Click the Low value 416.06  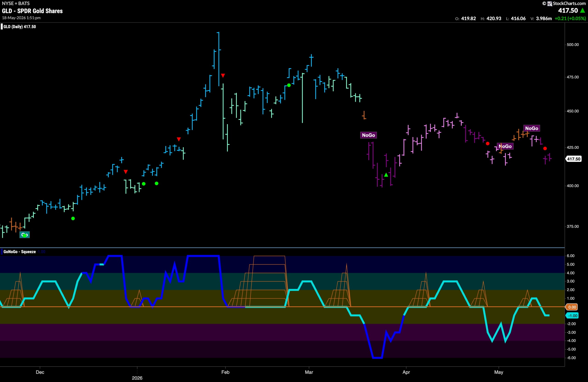518,19
